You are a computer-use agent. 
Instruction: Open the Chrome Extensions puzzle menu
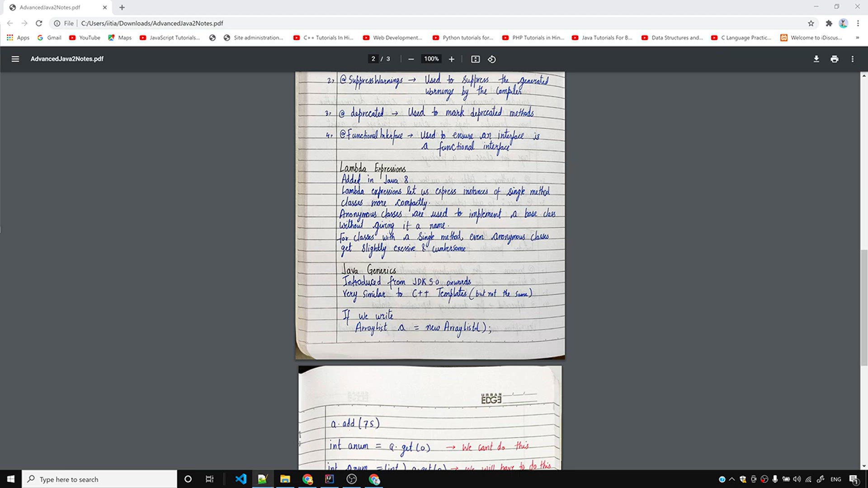[x=829, y=23]
